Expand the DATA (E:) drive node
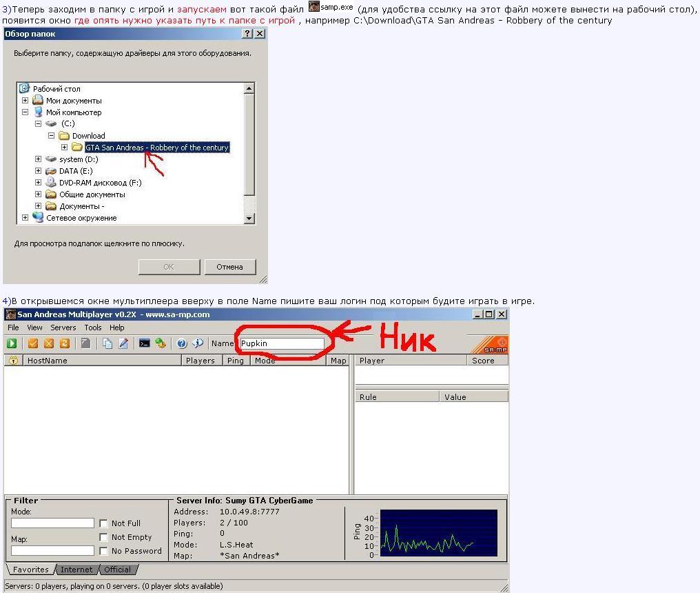Screen dimensions: 700x593 (39, 171)
